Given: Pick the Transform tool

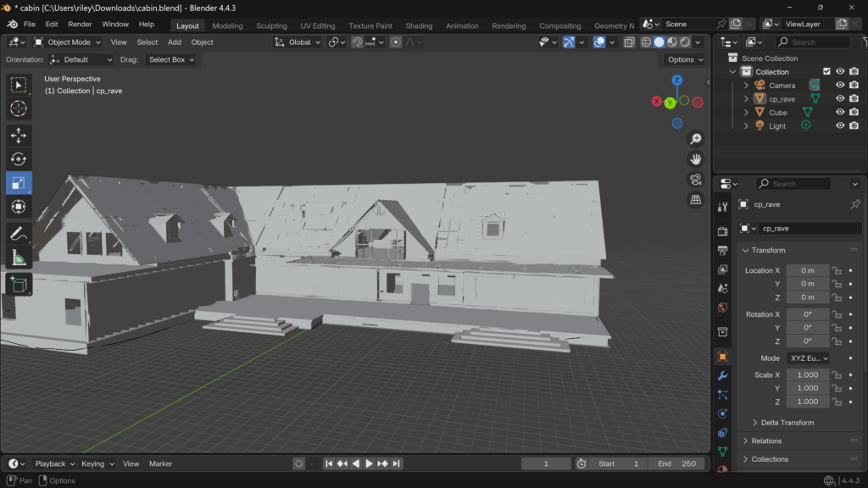Looking at the screenshot, I should (x=19, y=207).
